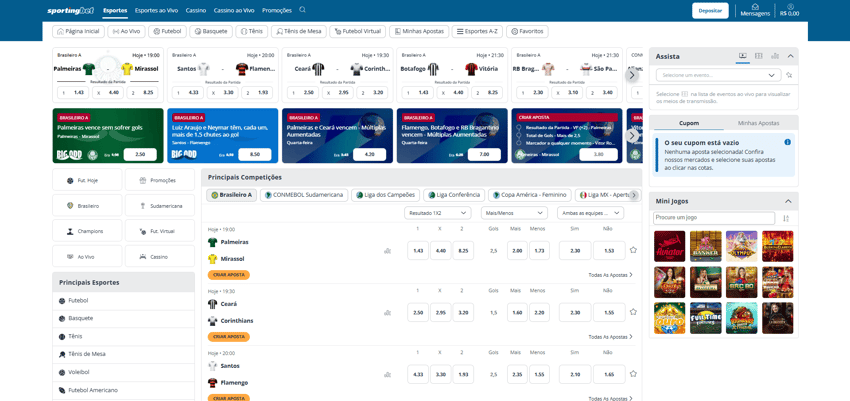Focus the Procure um jogo search field
The height and width of the screenshot is (401, 850).
pyautogui.click(x=714, y=218)
